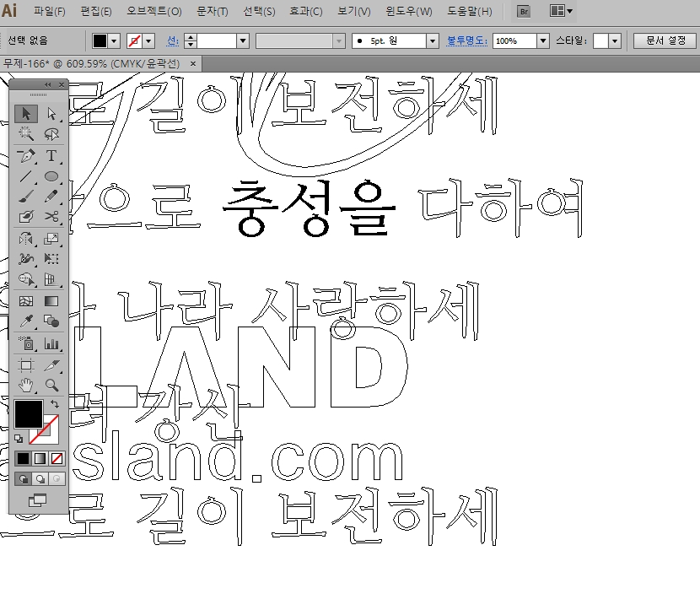The image size is (700, 610).
Task: Set paint mode to Color
Action: (x=23, y=458)
